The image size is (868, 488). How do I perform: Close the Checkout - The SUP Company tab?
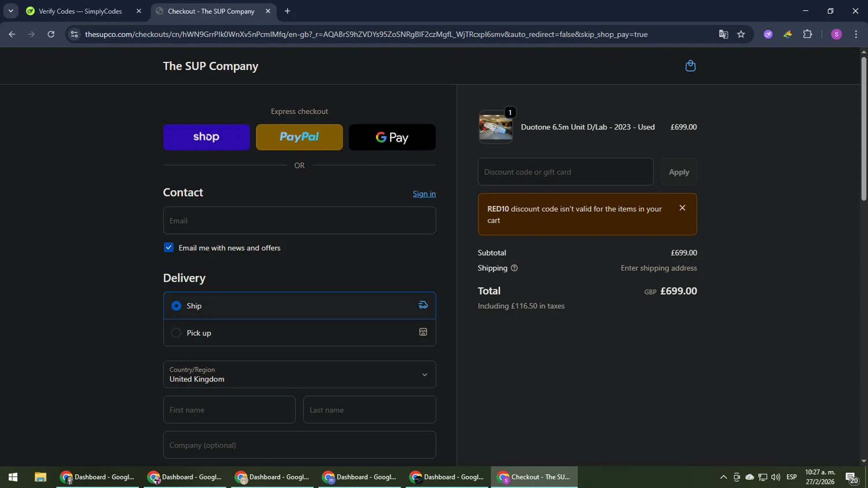(x=268, y=11)
